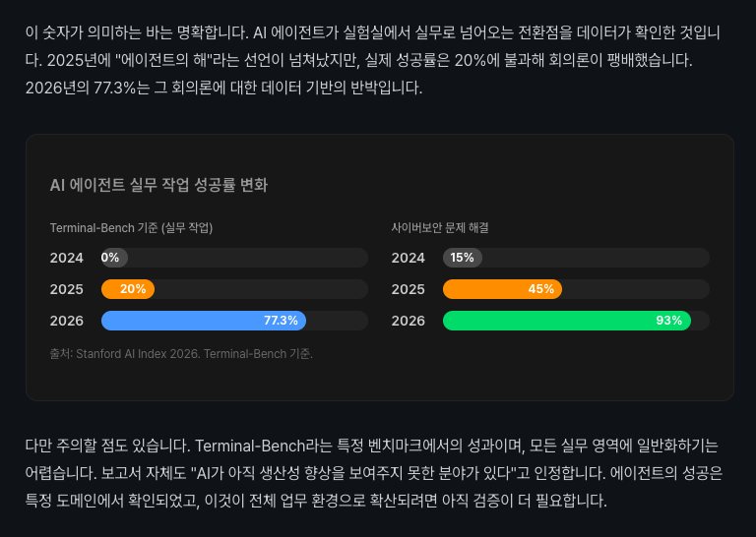This screenshot has width=756, height=537.
Task: Click the 2026 label under Terminal-Bench
Action: (x=67, y=321)
